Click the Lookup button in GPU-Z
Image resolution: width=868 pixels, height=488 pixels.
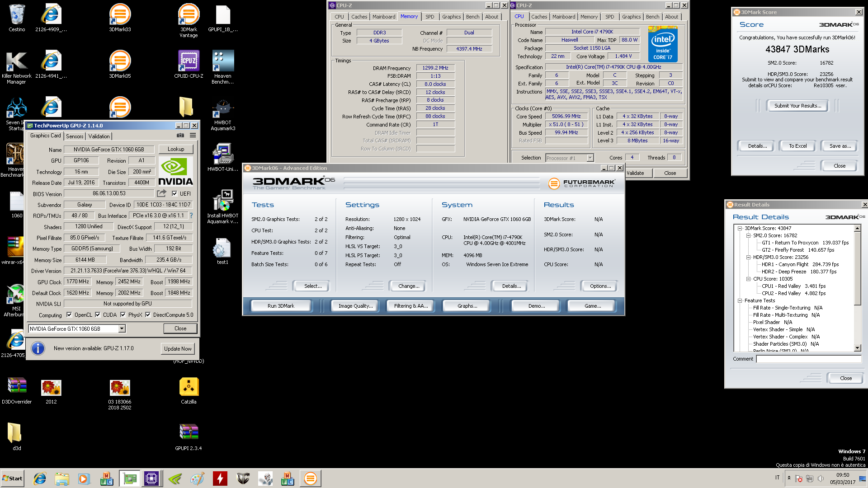(176, 149)
